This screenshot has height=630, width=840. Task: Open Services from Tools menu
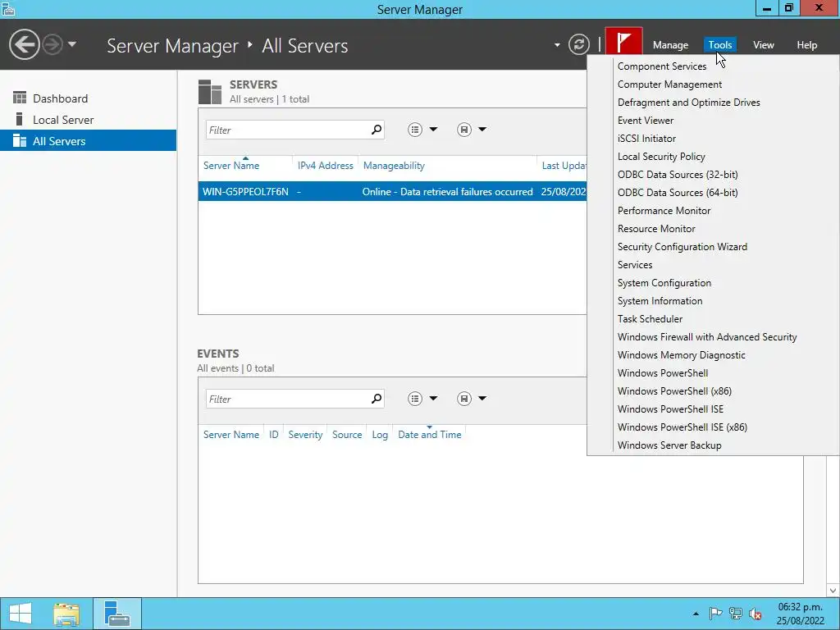pyautogui.click(x=635, y=265)
